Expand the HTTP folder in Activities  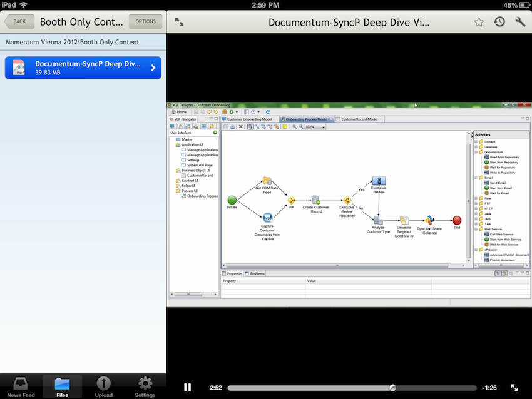(476, 208)
